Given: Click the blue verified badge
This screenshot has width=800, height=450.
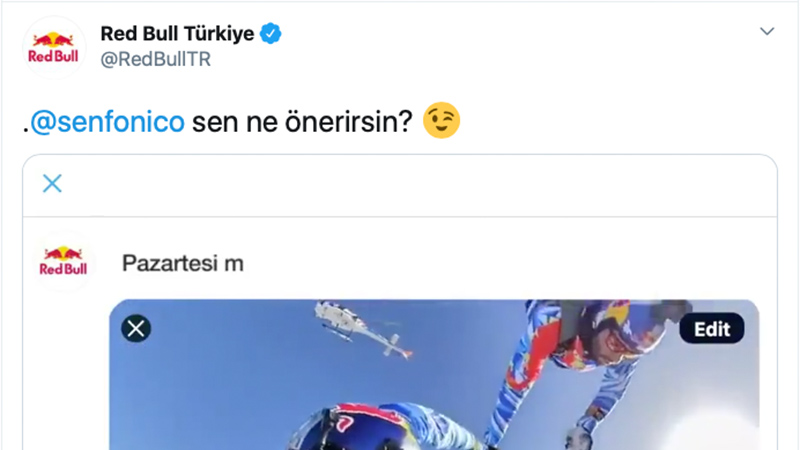Looking at the screenshot, I should pyautogui.click(x=270, y=34).
